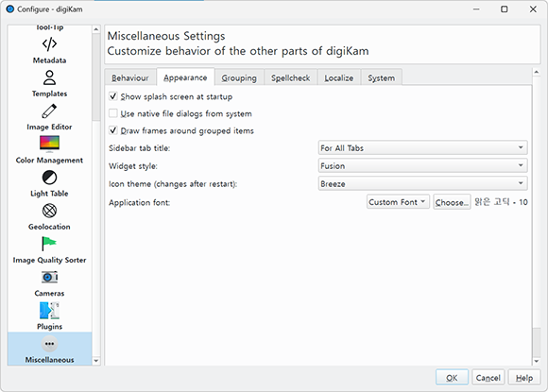Viewport: 548px width, 392px height.
Task: Click sidebar list scroll down arrow
Action: click(96, 361)
